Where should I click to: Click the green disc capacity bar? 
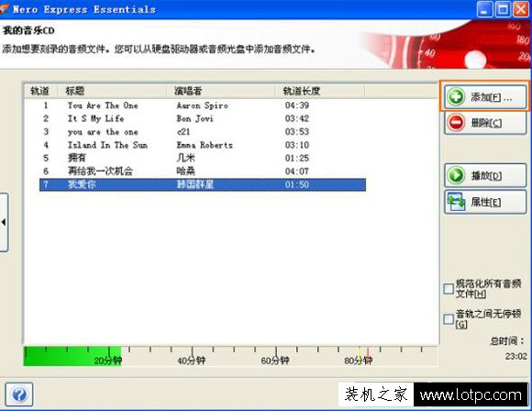pos(72,356)
